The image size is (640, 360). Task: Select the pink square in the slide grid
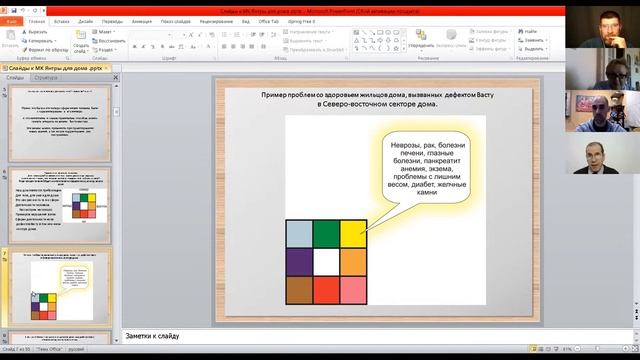pos(353,290)
